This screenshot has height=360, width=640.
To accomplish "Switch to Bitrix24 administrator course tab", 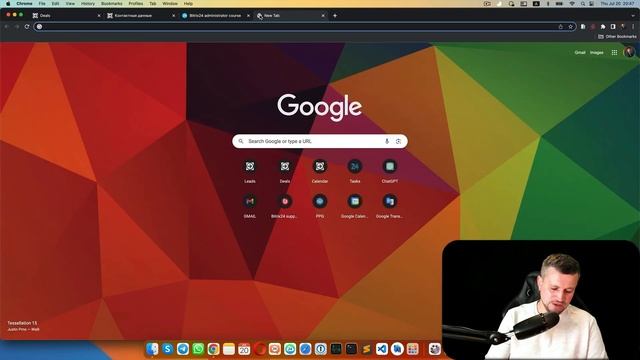I will click(215, 16).
